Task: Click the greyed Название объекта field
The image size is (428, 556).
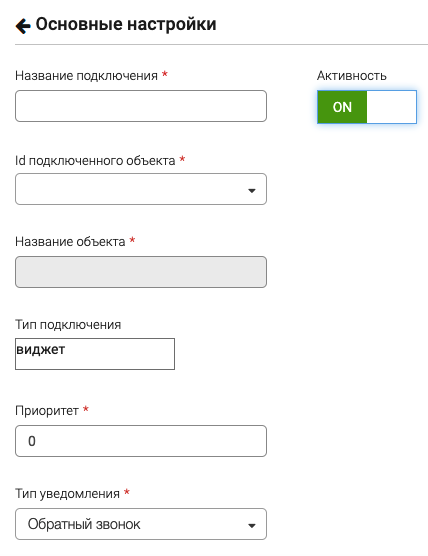Action: click(x=141, y=272)
